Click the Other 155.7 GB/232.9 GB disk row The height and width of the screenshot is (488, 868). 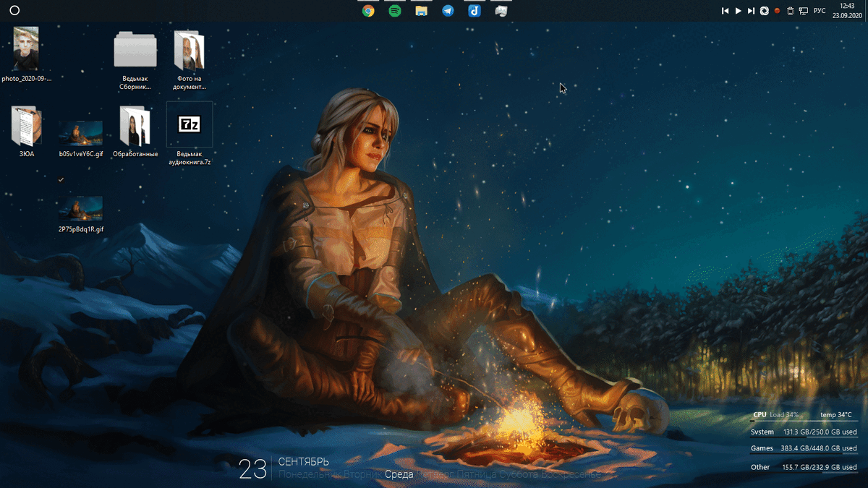click(x=804, y=468)
